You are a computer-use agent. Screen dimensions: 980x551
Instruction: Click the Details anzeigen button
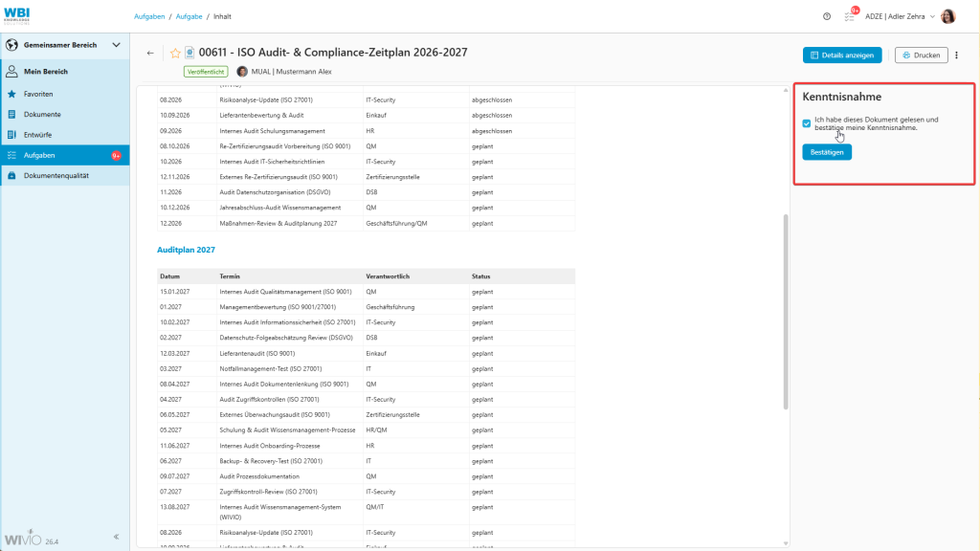pyautogui.click(x=842, y=55)
